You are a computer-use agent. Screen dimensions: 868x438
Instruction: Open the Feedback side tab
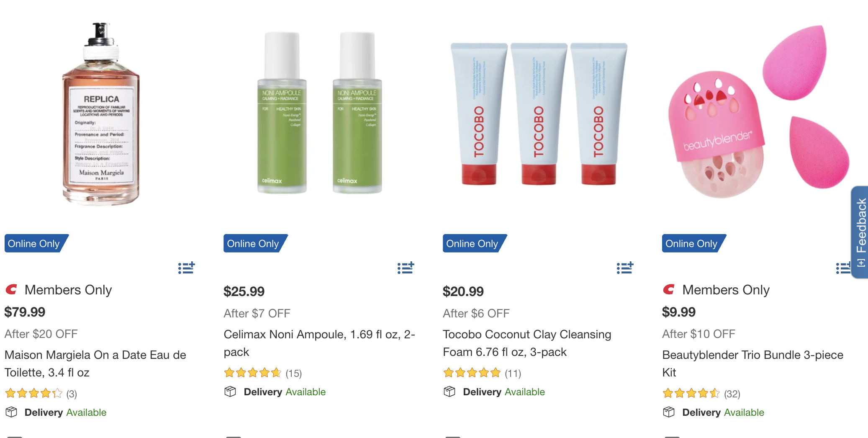[860, 232]
